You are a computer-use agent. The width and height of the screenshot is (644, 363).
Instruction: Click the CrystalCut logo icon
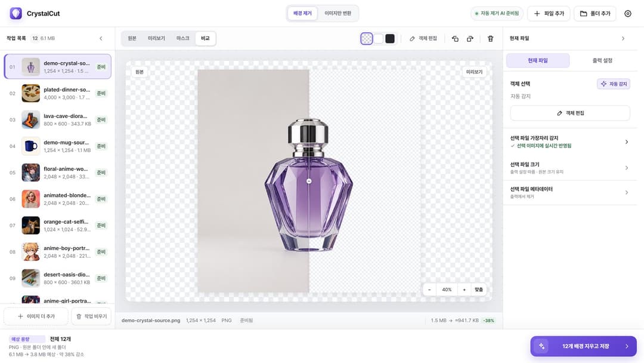coord(16,13)
